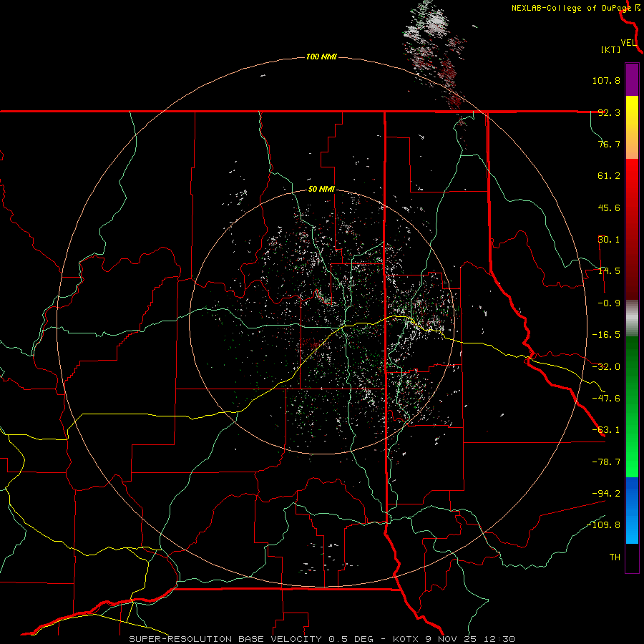Click the NEXLAB-College of DuPage title text
Image resolution: width=644 pixels, height=644 pixels.
tap(571, 8)
